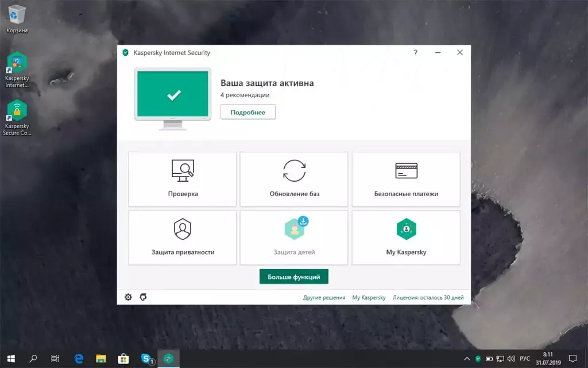This screenshot has width=588, height=368.
Task: Open taskbar search magnifier
Action: (x=33, y=359)
